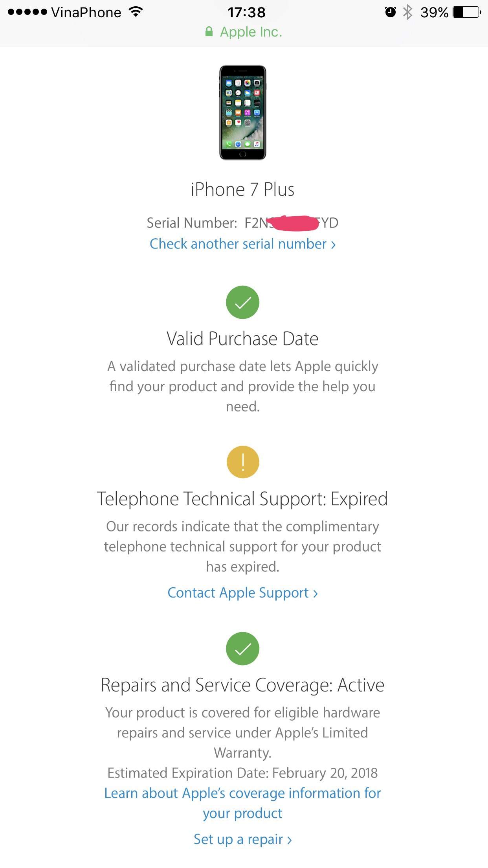Tap the battery indicator icon

[x=467, y=12]
